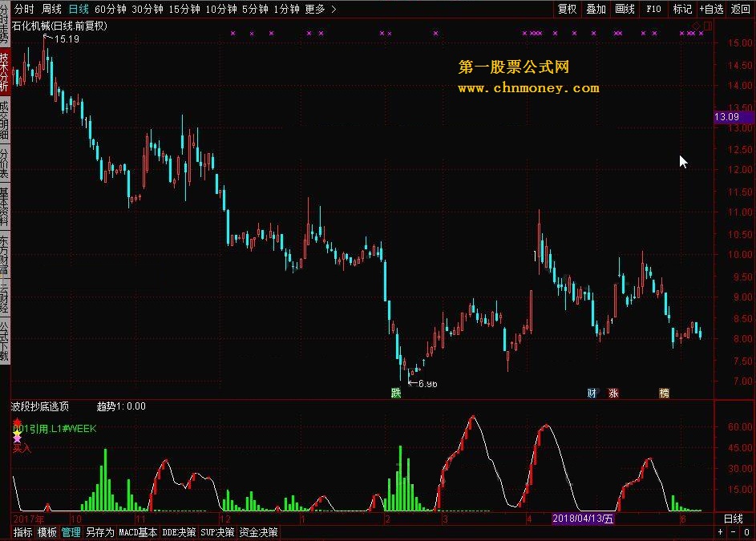Click the 0 reset button at bottom right
756x541 pixels.
[746, 532]
